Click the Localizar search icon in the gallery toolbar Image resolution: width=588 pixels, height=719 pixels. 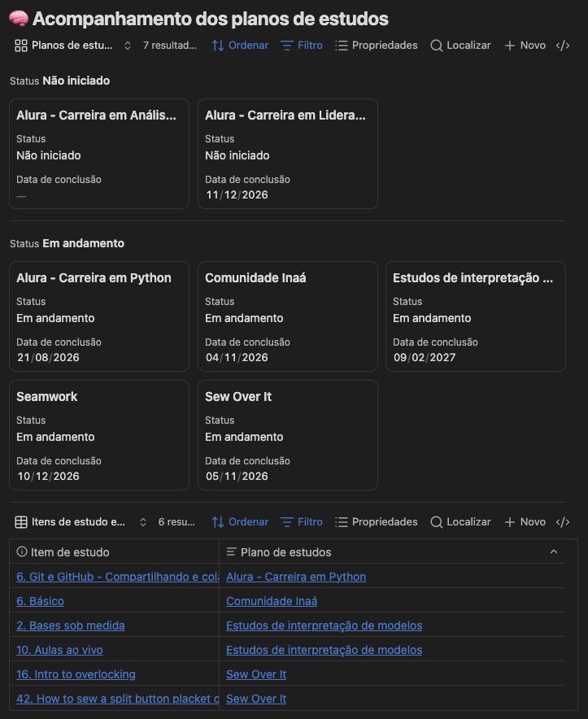coord(437,46)
